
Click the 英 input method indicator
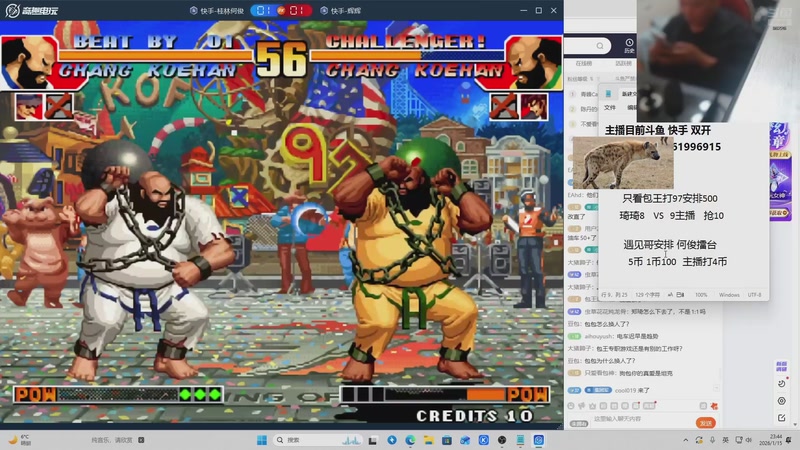726,440
